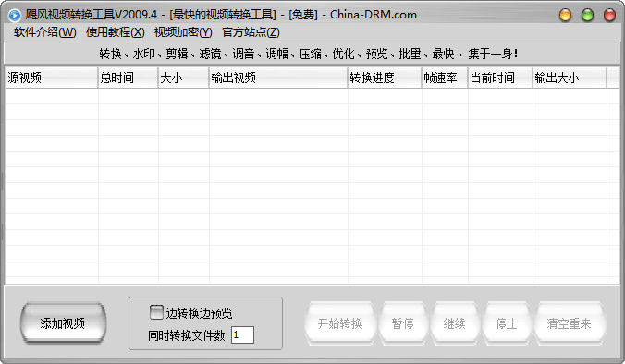This screenshot has height=364, width=625.
Task: Click the 继续 button
Action: 454,323
